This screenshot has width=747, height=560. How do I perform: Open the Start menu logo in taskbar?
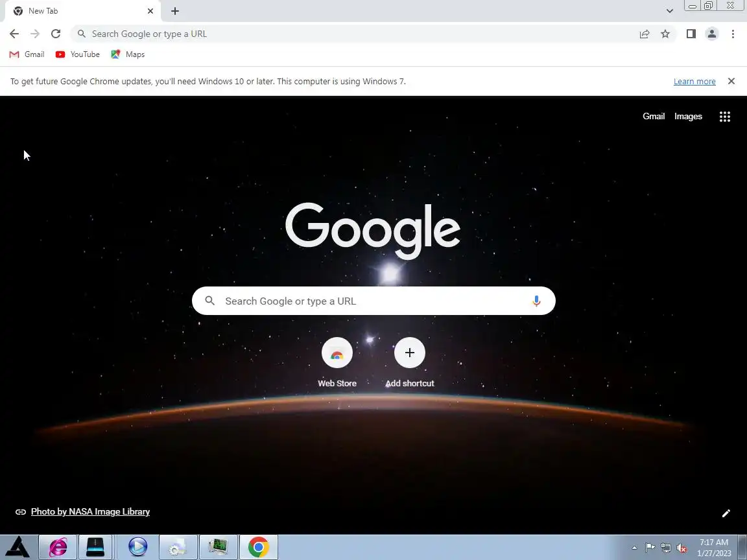18,546
